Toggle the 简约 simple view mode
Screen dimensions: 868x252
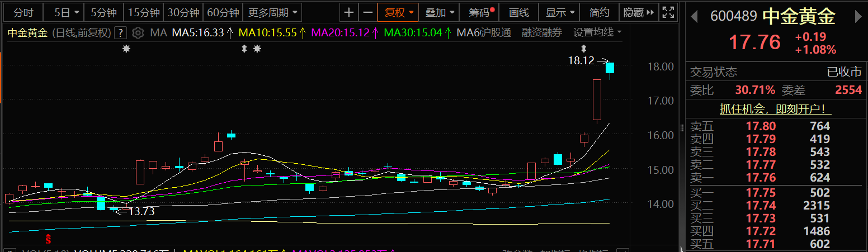click(x=600, y=12)
